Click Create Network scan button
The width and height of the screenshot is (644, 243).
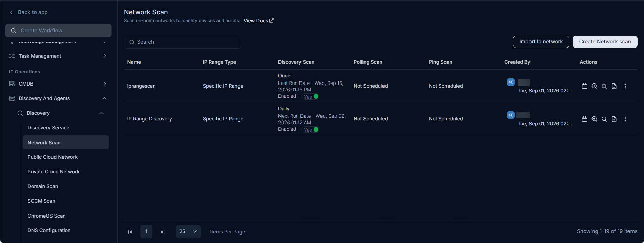pos(605,42)
